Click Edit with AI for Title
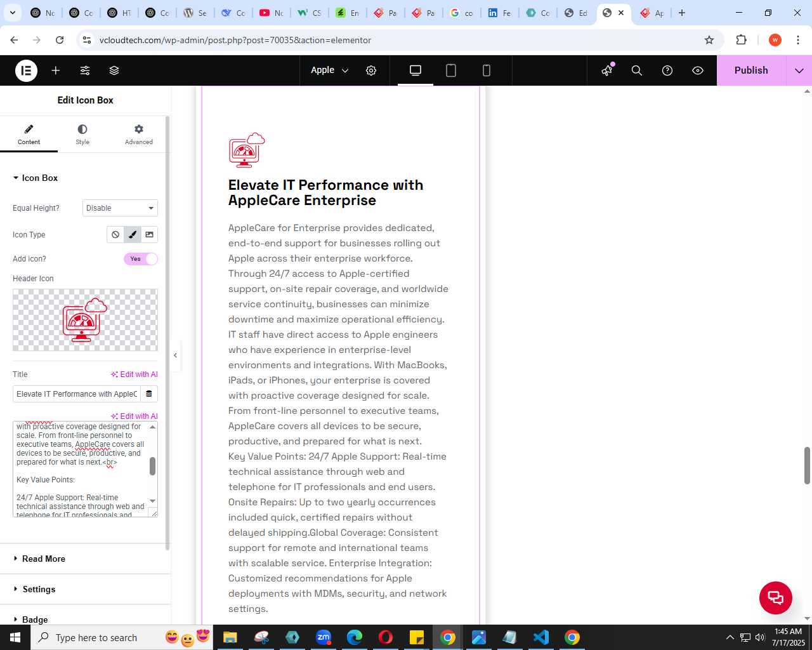Screen dimensions: 812x650 pyautogui.click(x=134, y=375)
